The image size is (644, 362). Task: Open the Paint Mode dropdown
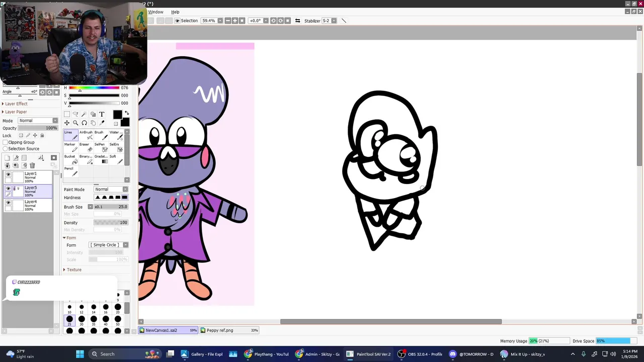pyautogui.click(x=111, y=190)
